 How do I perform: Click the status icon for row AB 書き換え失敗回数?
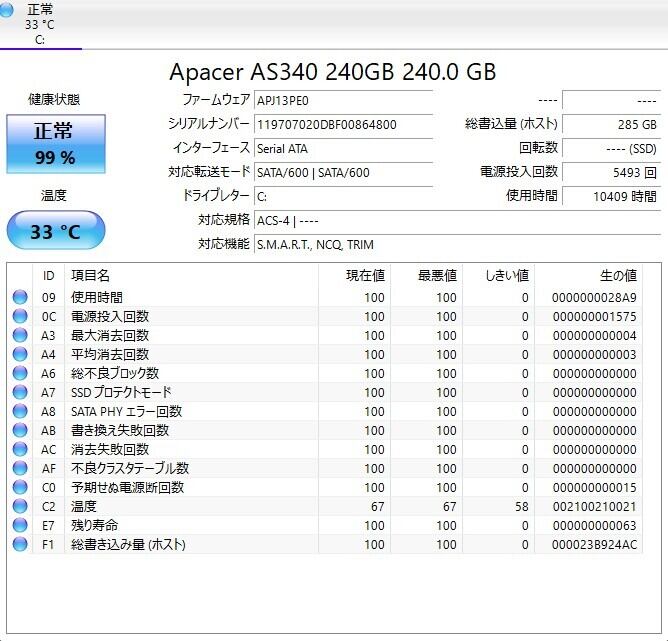click(20, 430)
